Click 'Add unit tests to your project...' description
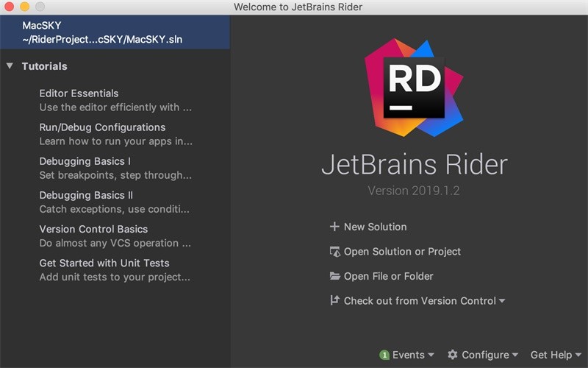The height and width of the screenshot is (368, 588). 115,277
